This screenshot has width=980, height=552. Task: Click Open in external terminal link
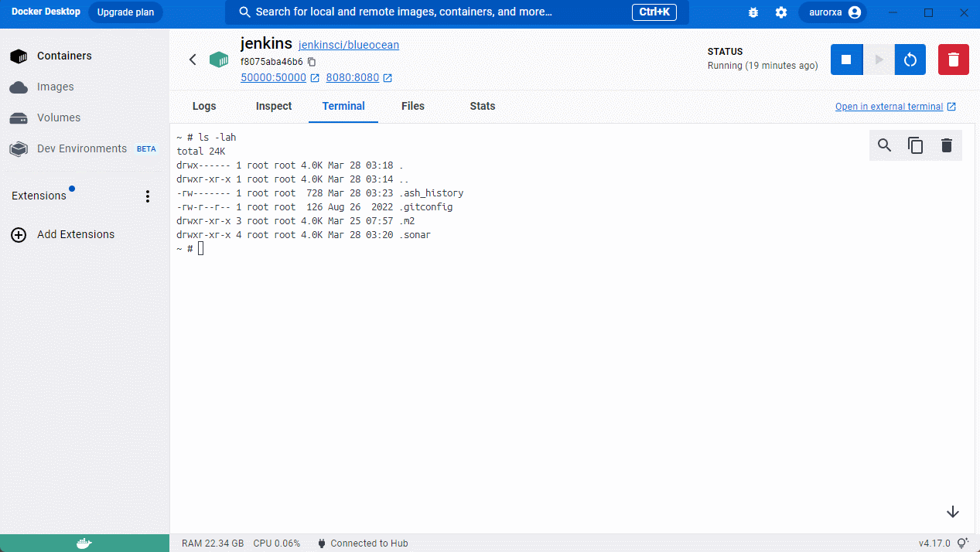point(896,107)
